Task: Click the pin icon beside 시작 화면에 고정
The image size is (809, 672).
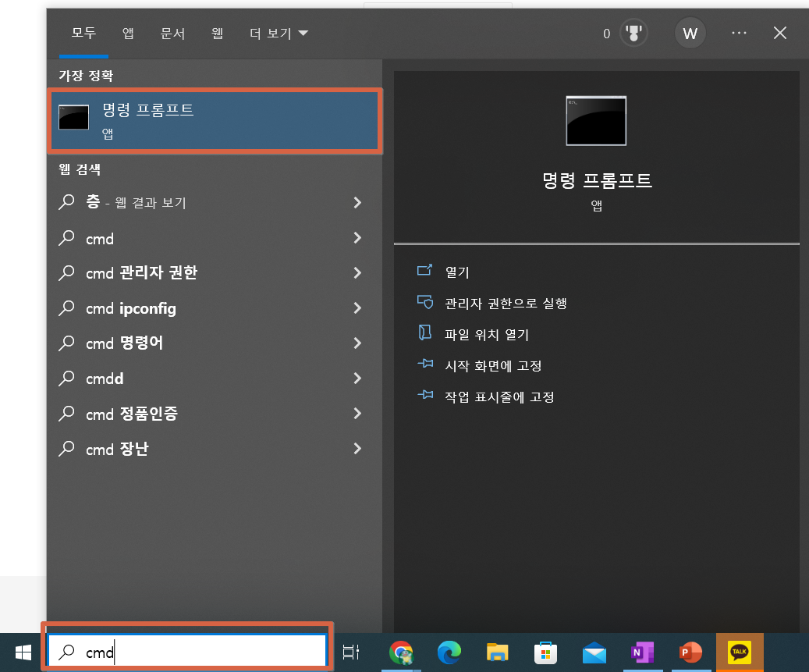Action: tap(425, 364)
